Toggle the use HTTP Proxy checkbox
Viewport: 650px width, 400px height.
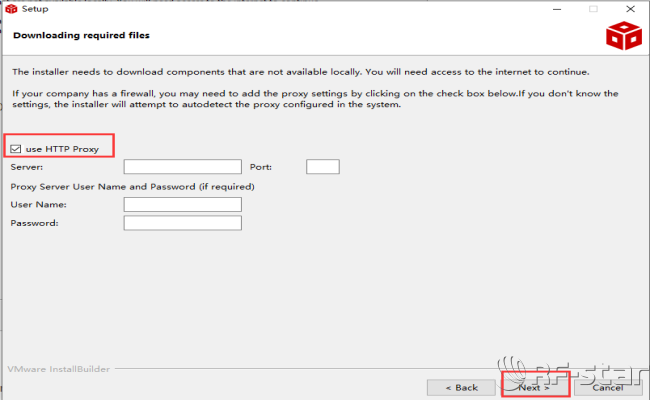point(15,149)
